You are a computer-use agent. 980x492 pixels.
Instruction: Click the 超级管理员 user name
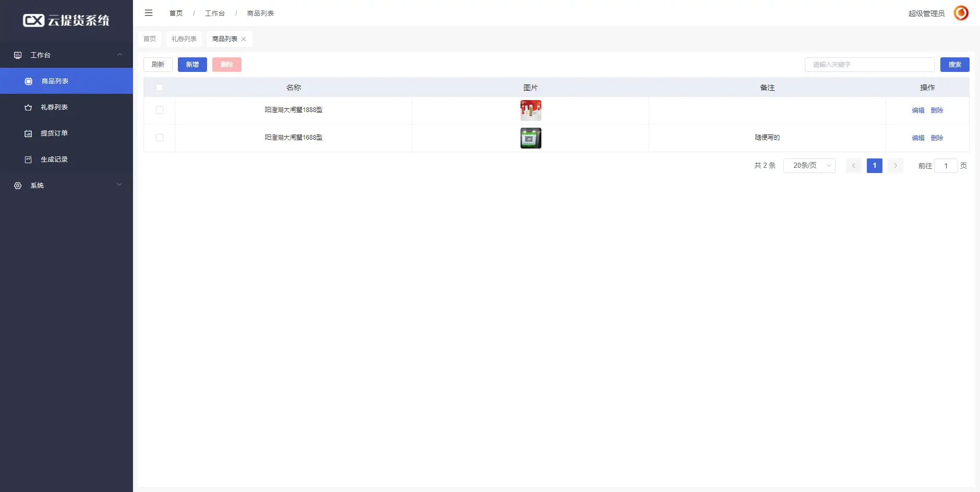(x=926, y=14)
